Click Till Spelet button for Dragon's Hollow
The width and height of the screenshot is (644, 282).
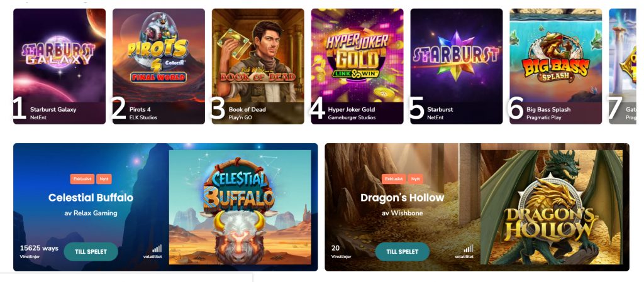[402, 252]
